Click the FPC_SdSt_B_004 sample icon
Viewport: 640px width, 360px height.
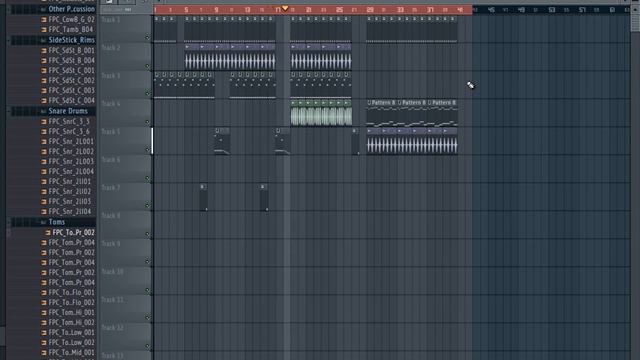point(44,60)
